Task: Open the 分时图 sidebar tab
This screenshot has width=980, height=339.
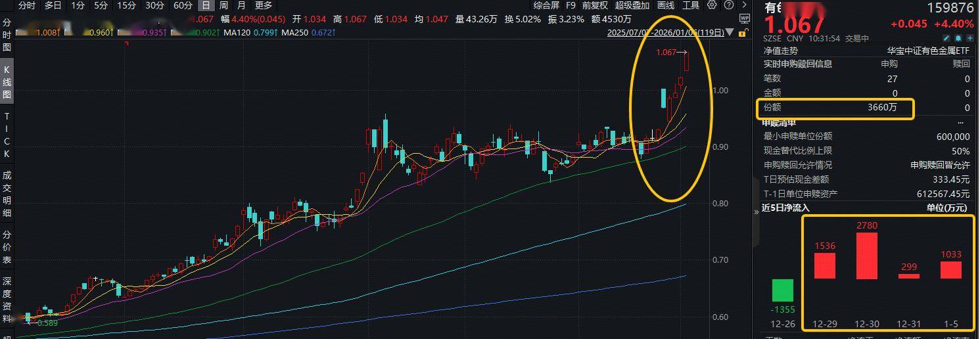Action: point(7,35)
